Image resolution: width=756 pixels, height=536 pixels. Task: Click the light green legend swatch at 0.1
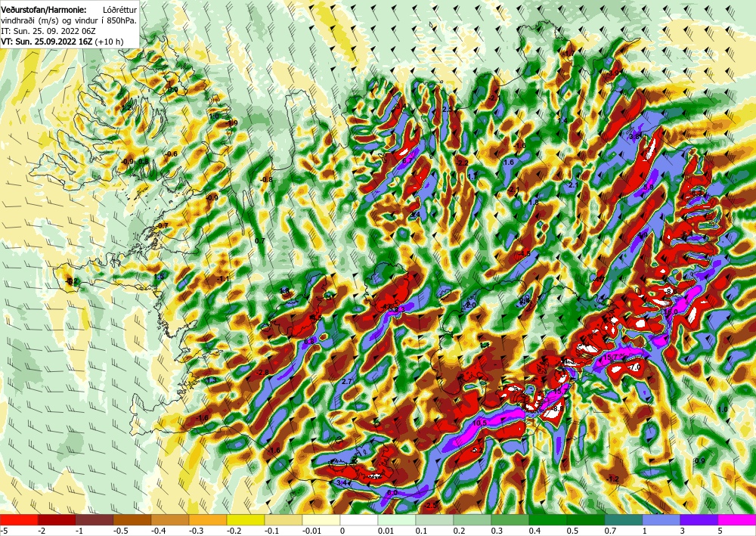[435, 520]
